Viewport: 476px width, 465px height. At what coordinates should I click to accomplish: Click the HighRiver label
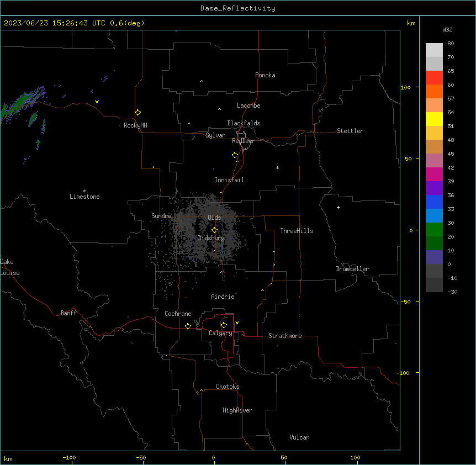pos(237,410)
